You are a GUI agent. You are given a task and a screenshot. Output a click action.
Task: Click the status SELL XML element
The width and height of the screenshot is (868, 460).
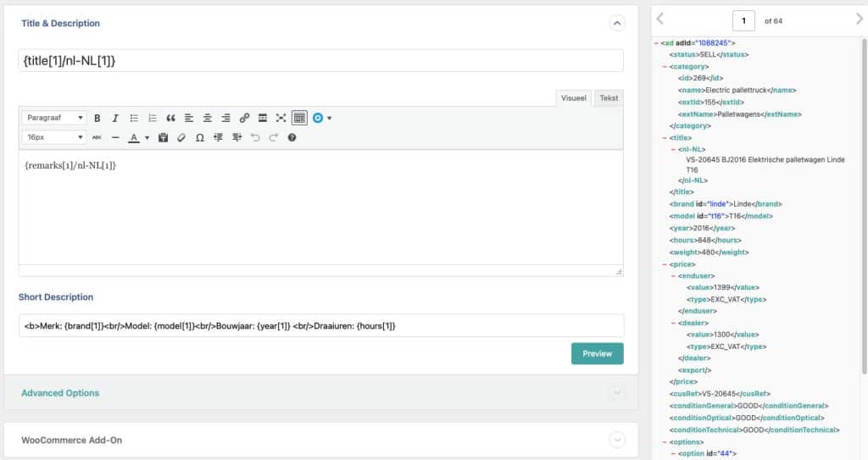pyautogui.click(x=709, y=55)
